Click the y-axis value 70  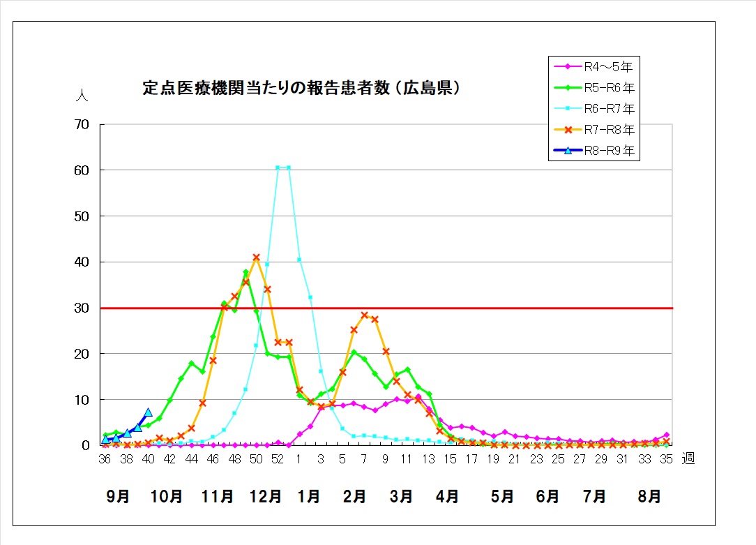[x=82, y=125]
